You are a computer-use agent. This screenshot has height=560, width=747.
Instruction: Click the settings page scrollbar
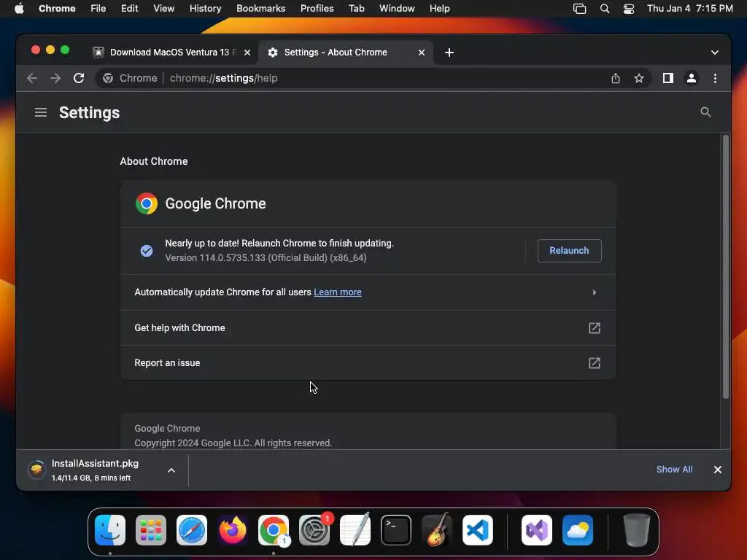point(726,267)
